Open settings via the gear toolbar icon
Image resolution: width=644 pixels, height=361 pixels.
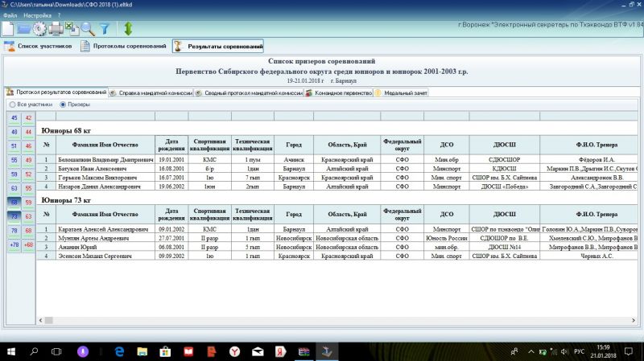click(39, 29)
